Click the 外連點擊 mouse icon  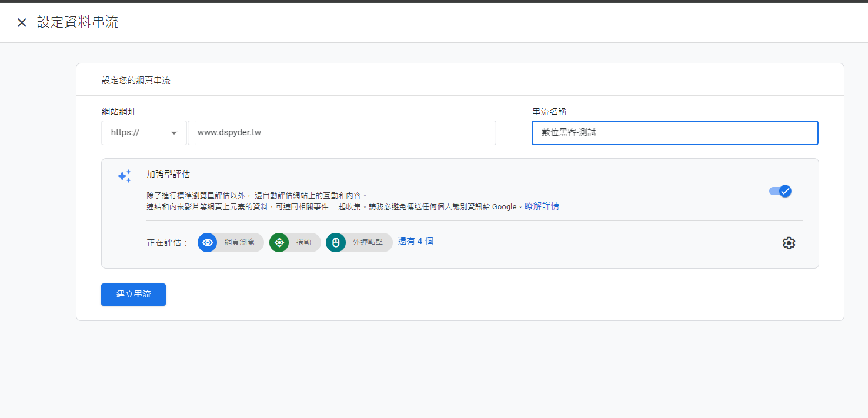tap(336, 242)
